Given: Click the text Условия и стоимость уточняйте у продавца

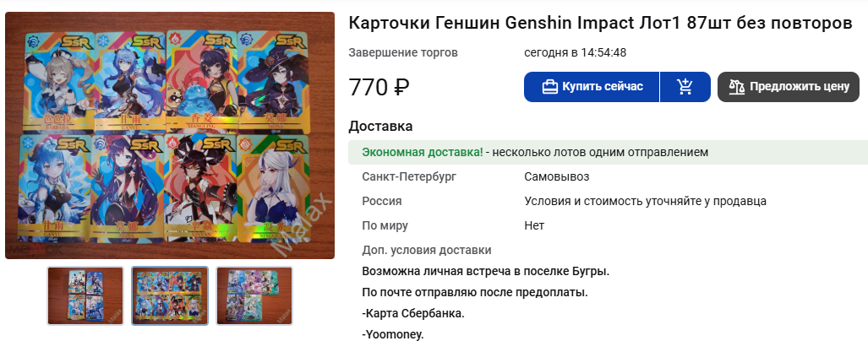Looking at the screenshot, I should coord(646,201).
